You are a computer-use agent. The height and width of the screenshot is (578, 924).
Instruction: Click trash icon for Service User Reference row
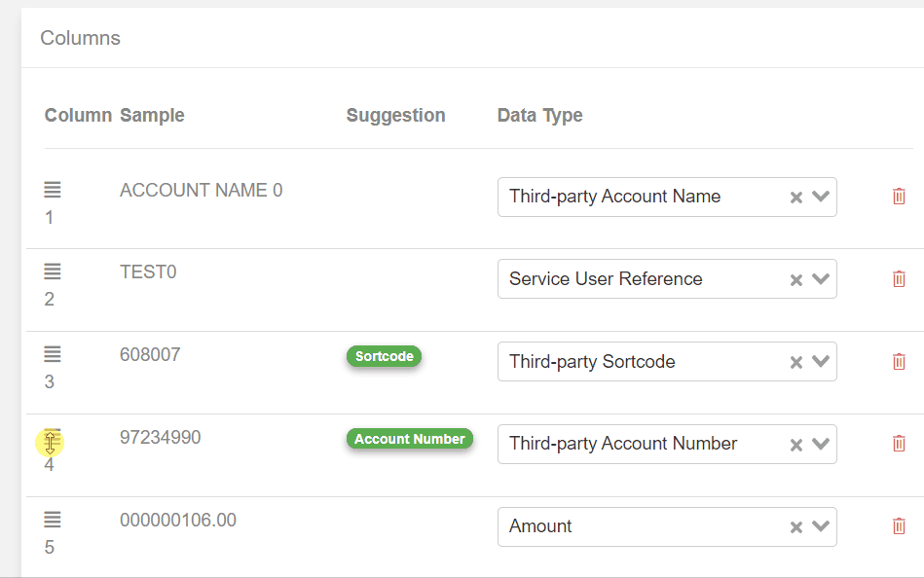[x=899, y=278]
